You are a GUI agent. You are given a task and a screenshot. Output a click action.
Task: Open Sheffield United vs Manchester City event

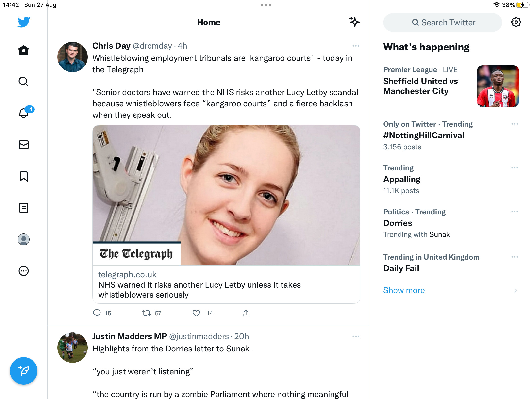[x=420, y=86]
